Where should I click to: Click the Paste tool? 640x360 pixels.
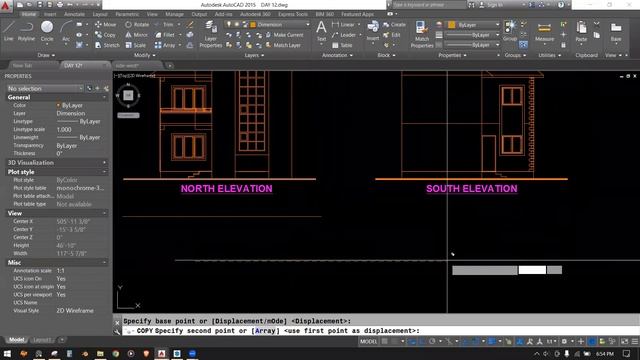581,32
